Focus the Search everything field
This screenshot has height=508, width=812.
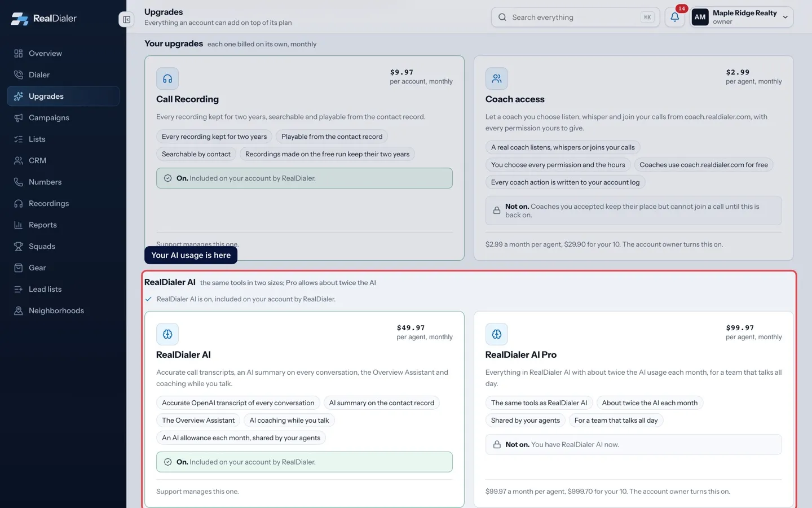click(575, 17)
